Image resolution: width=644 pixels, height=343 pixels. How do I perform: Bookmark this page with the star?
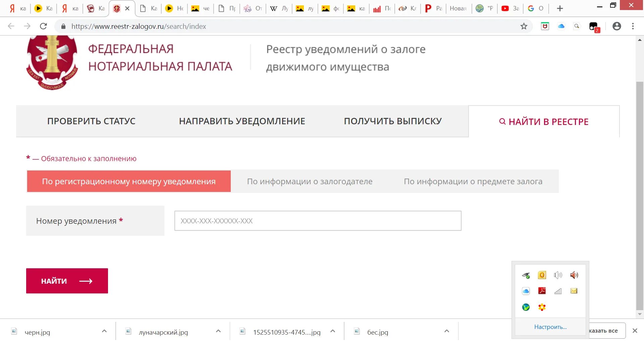point(524,26)
